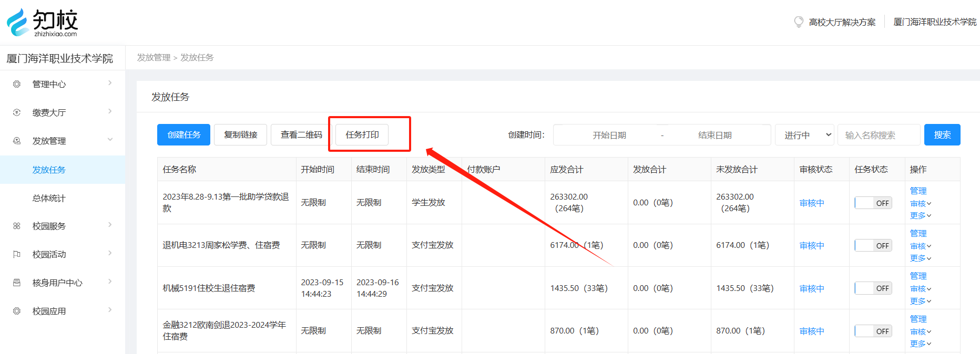Expand 更多 menu in the first task row
Image resolution: width=980 pixels, height=354 pixels.
[x=920, y=215]
